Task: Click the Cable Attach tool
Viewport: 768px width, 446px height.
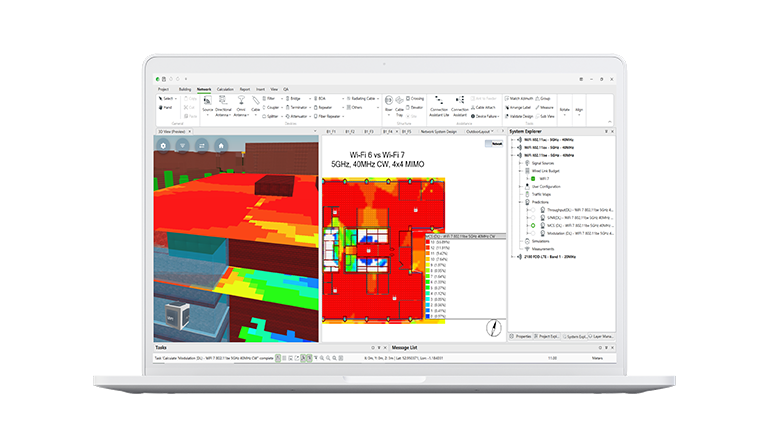Action: 483,107
